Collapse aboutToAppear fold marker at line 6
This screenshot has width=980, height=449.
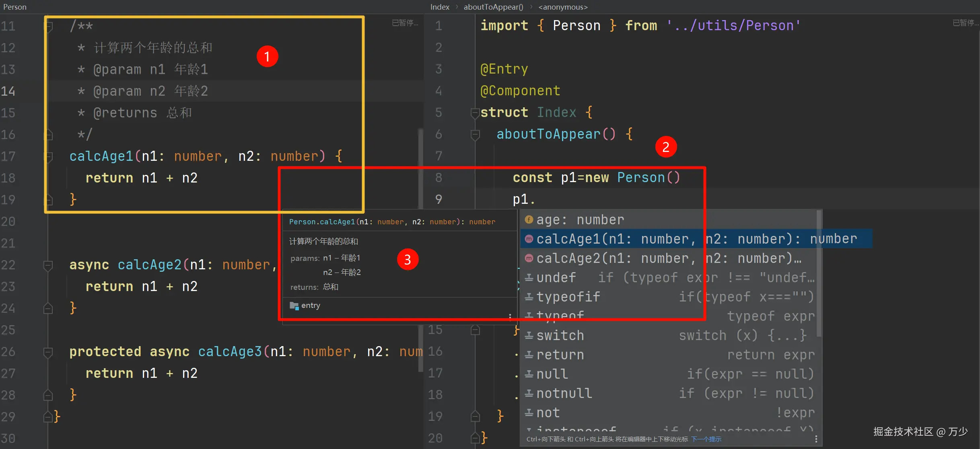point(475,134)
